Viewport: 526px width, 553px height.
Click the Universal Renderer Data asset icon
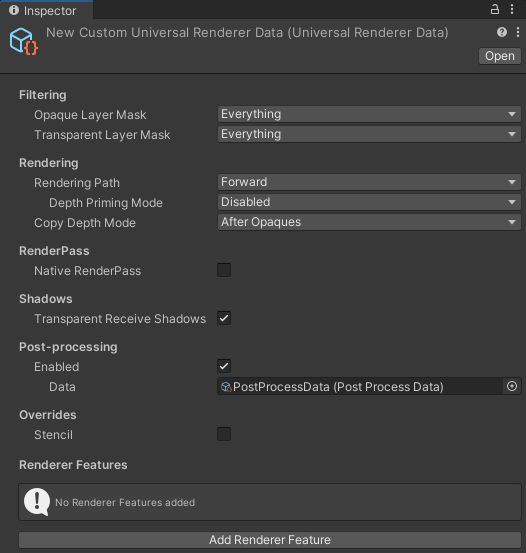tap(23, 41)
